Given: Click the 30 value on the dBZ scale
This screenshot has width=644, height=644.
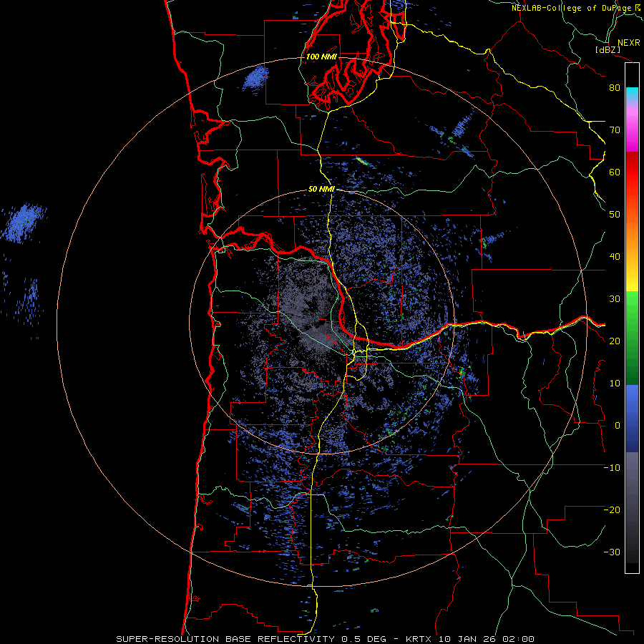Looking at the screenshot, I should 615,299.
